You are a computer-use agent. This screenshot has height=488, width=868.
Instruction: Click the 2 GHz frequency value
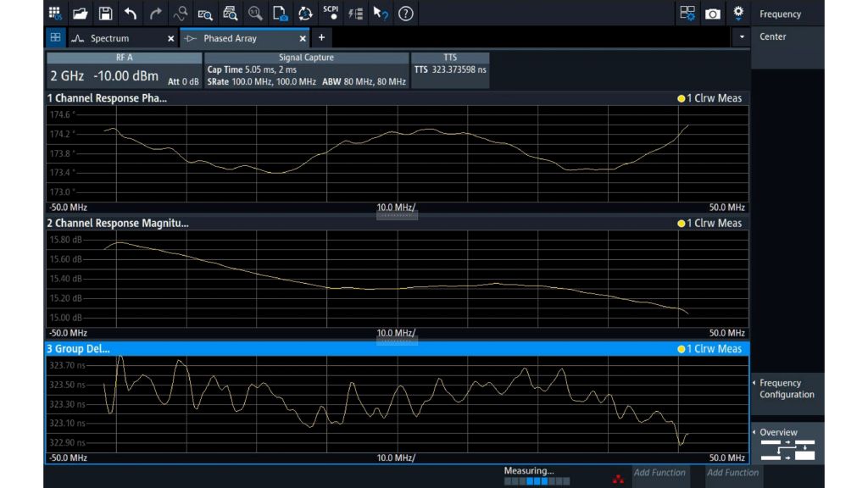tap(67, 75)
